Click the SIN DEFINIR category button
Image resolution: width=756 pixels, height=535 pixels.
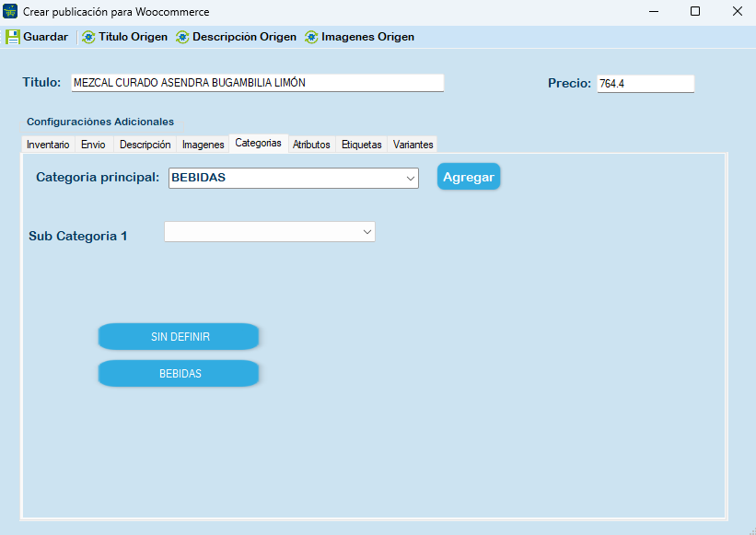179,337
